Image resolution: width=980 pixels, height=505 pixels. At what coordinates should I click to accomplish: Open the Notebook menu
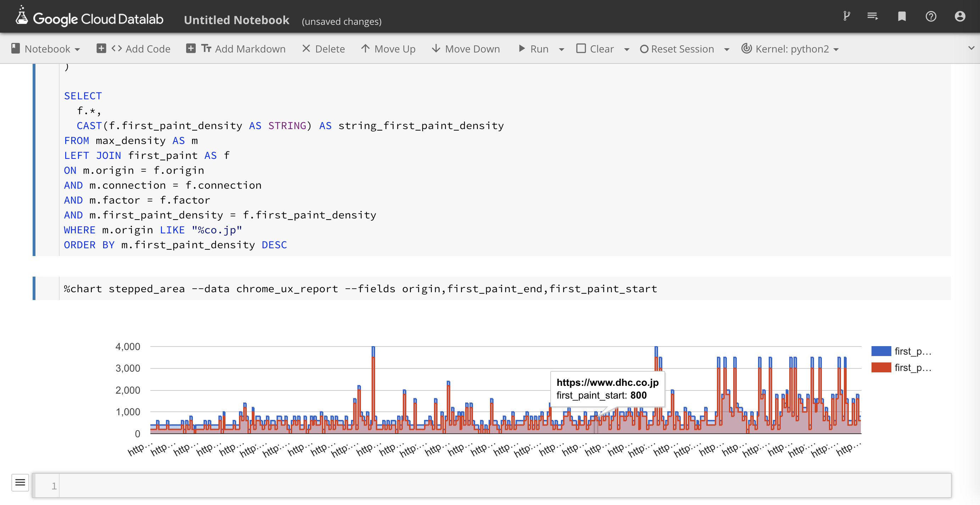pos(46,49)
